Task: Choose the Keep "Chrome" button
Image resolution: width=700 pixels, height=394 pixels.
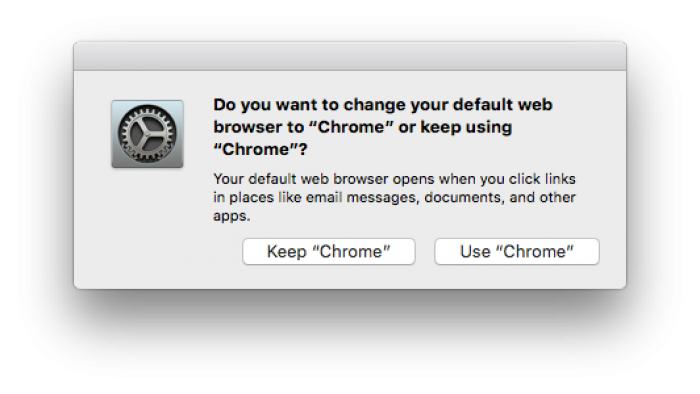Action: 329,251
